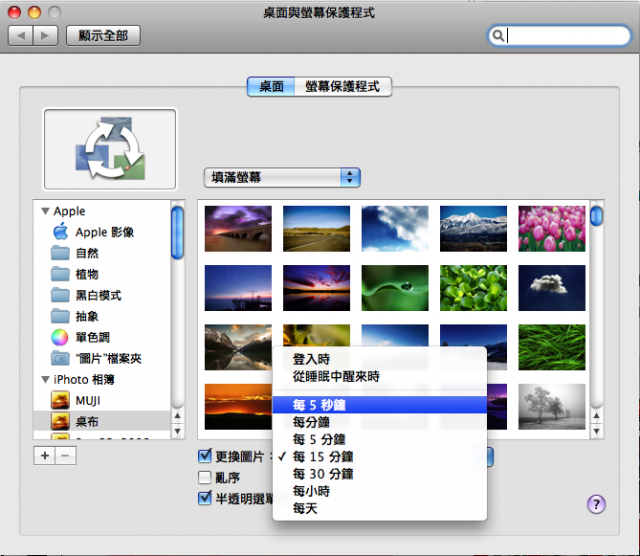Choose 登入時 from the menu
The width and height of the screenshot is (640, 556).
pyautogui.click(x=380, y=359)
